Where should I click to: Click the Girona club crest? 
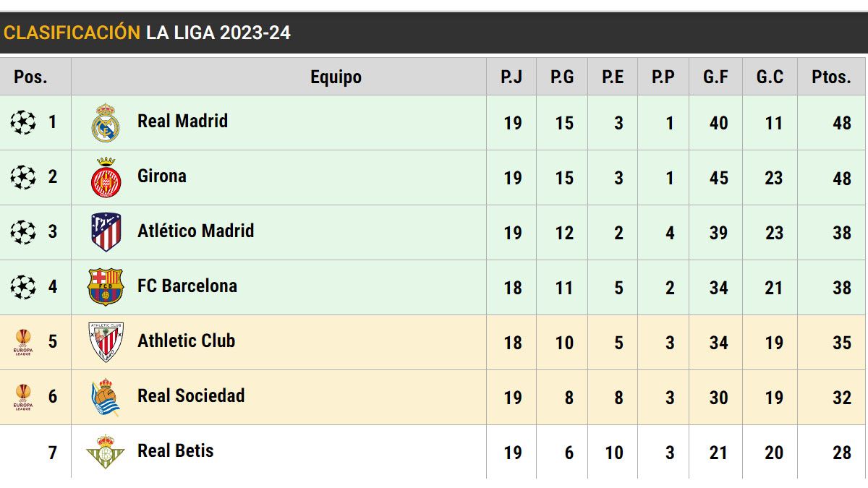point(106,178)
